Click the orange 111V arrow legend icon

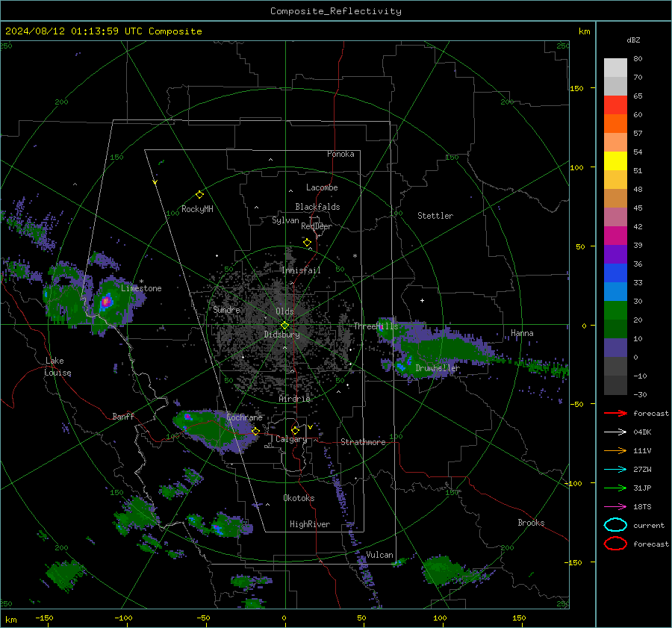[x=615, y=450]
